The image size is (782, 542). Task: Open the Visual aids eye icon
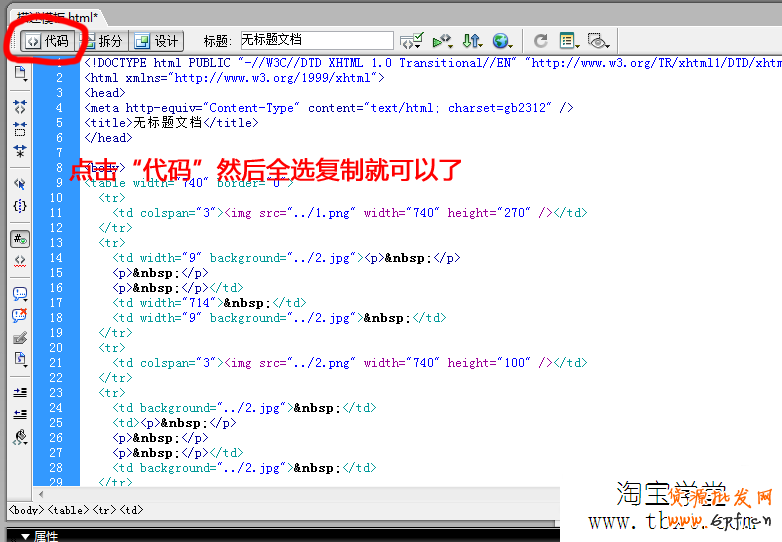pos(598,41)
